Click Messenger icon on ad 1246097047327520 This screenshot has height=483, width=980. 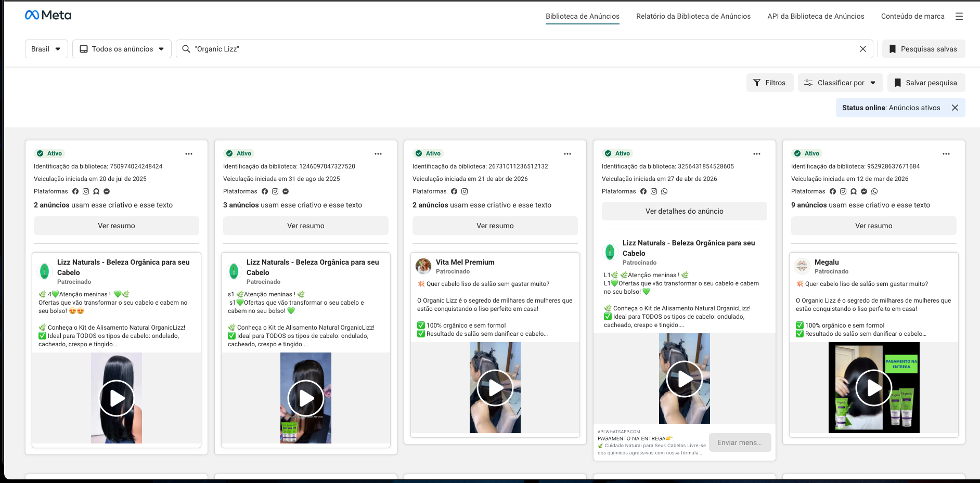(286, 191)
